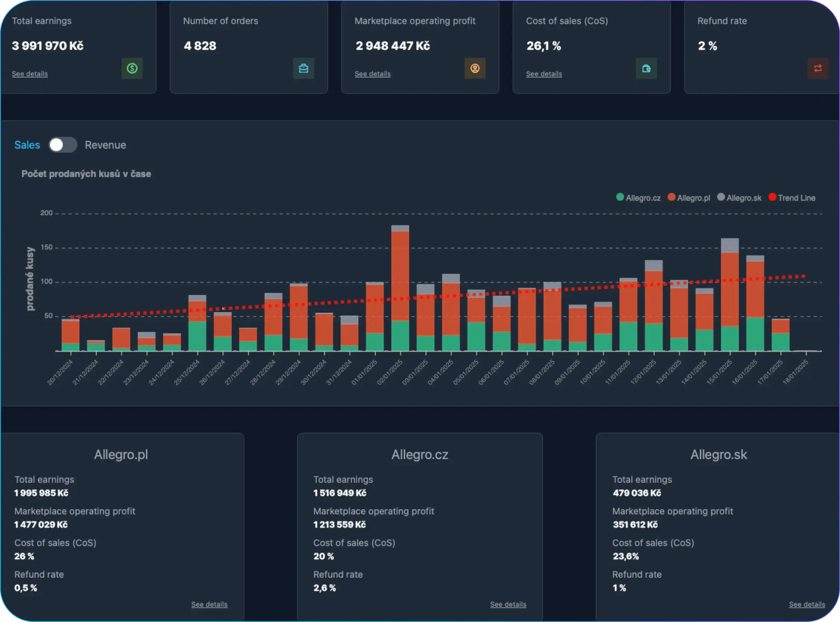This screenshot has height=622, width=840.
Task: Click Allegro.cz operating profit 1 213 559 Kč
Action: click(340, 525)
